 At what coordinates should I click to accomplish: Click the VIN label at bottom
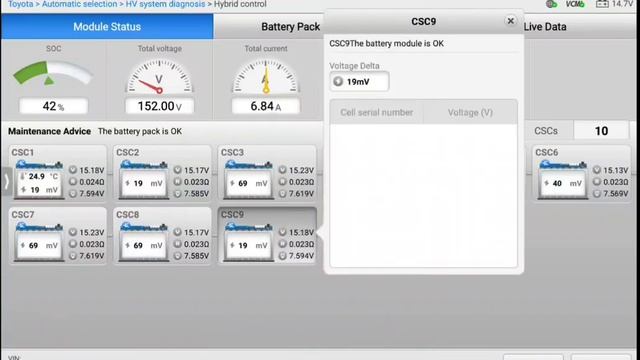[14, 357]
